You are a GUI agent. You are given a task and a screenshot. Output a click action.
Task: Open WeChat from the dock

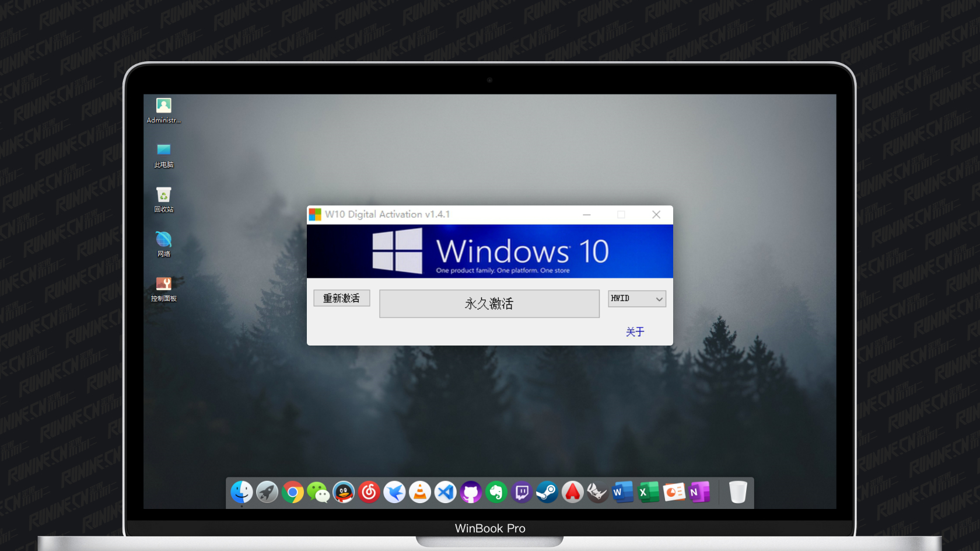pyautogui.click(x=318, y=493)
